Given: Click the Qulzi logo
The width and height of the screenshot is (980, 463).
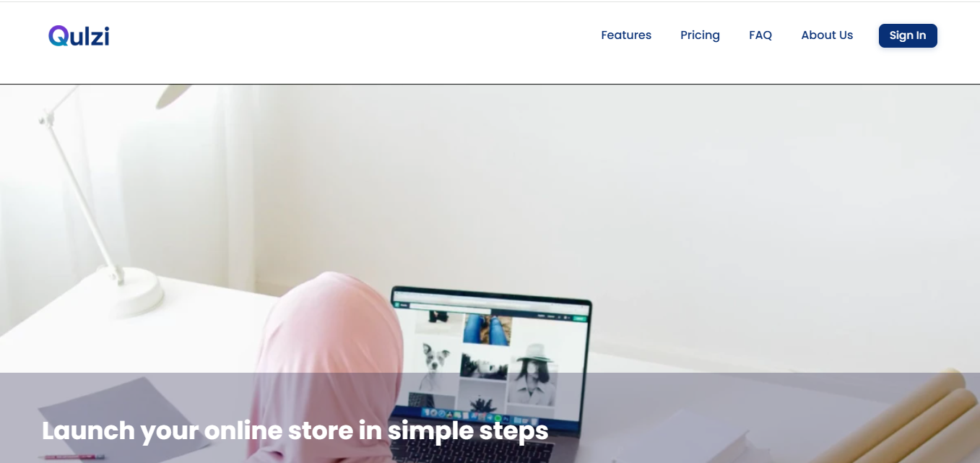Looking at the screenshot, I should pos(79,35).
